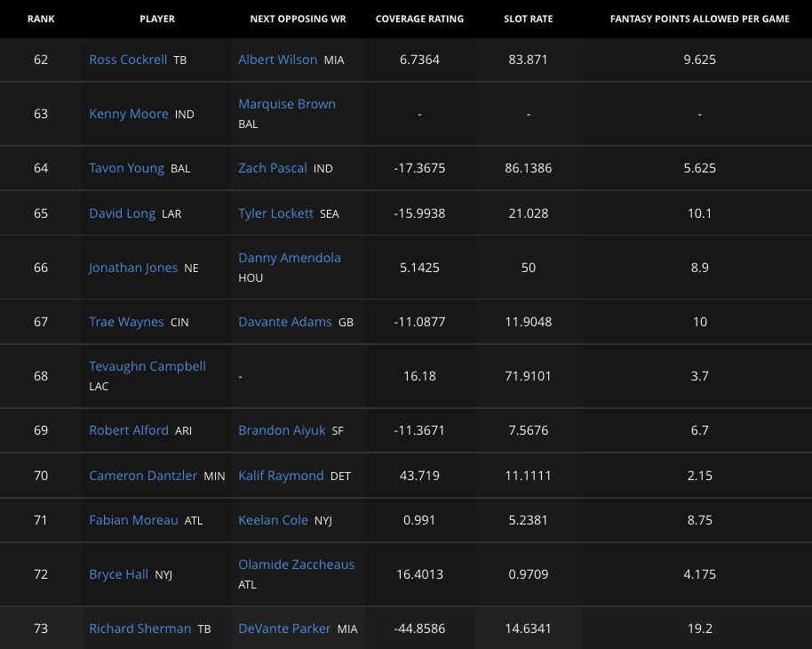Image resolution: width=812 pixels, height=649 pixels.
Task: Sort by Coverage Rating column header
Action: (419, 19)
